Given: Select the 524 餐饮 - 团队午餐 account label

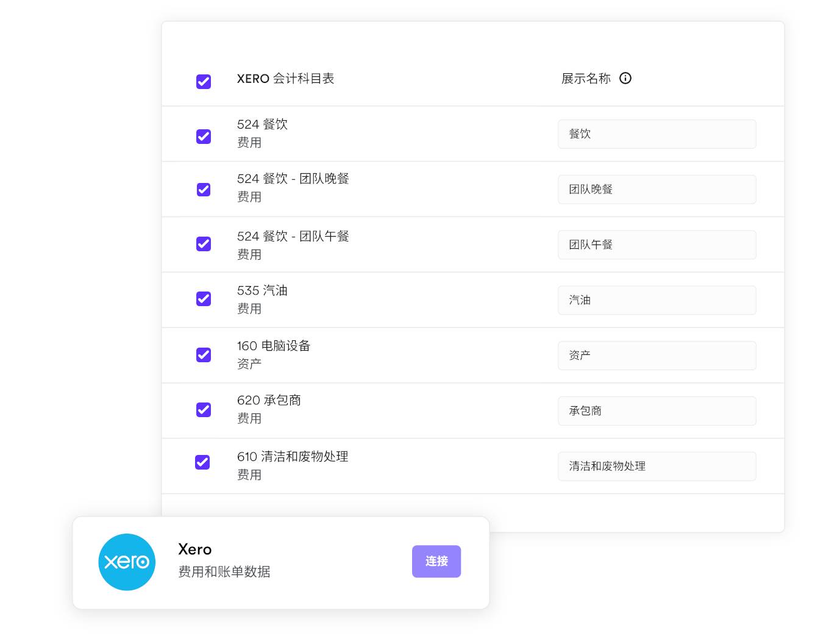Looking at the screenshot, I should point(293,236).
